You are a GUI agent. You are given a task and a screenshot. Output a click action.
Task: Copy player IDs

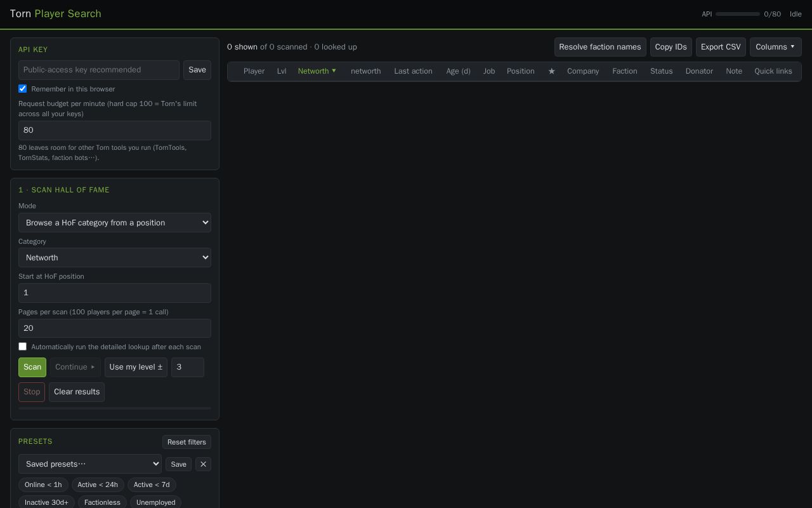point(671,47)
